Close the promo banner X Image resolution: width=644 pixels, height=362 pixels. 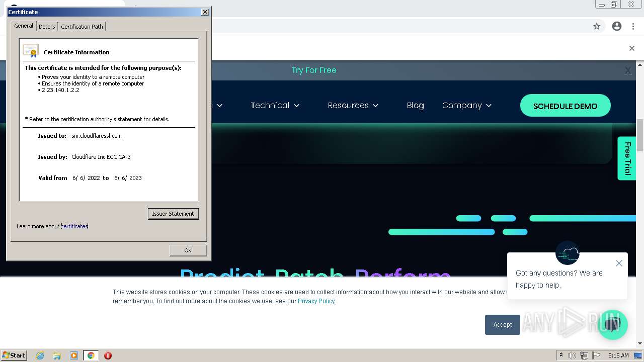pos(628,71)
